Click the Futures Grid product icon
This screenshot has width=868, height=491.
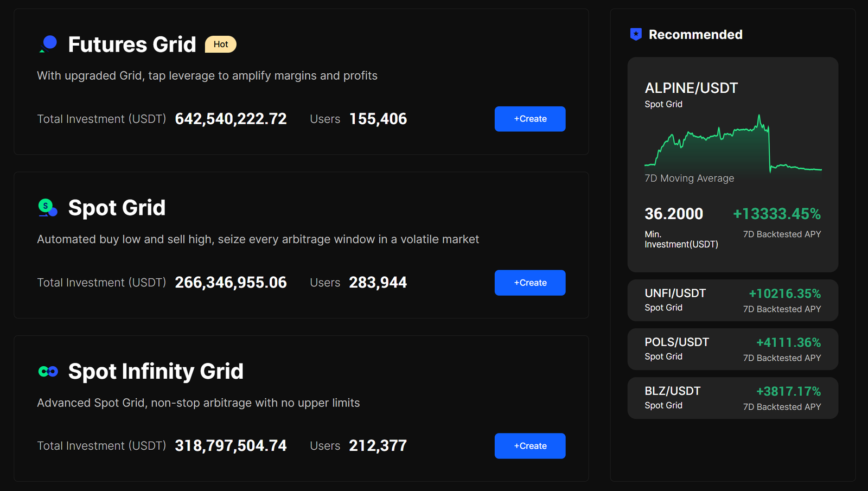48,44
